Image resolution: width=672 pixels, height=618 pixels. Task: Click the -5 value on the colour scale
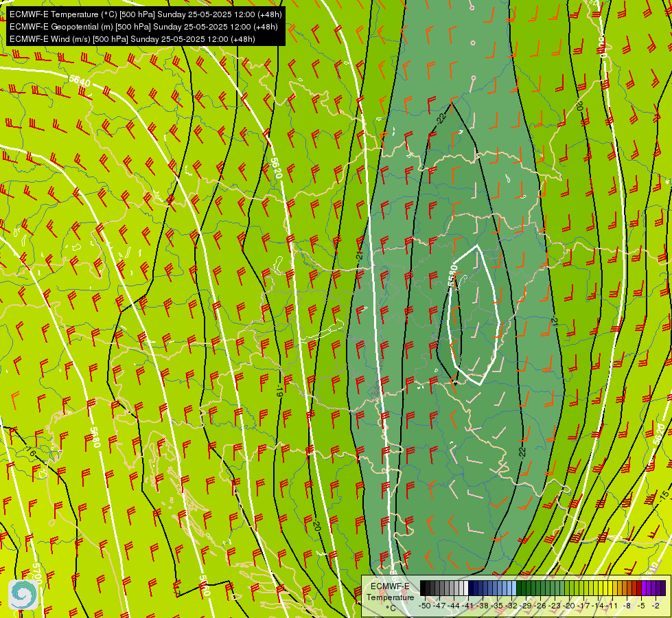(x=642, y=606)
